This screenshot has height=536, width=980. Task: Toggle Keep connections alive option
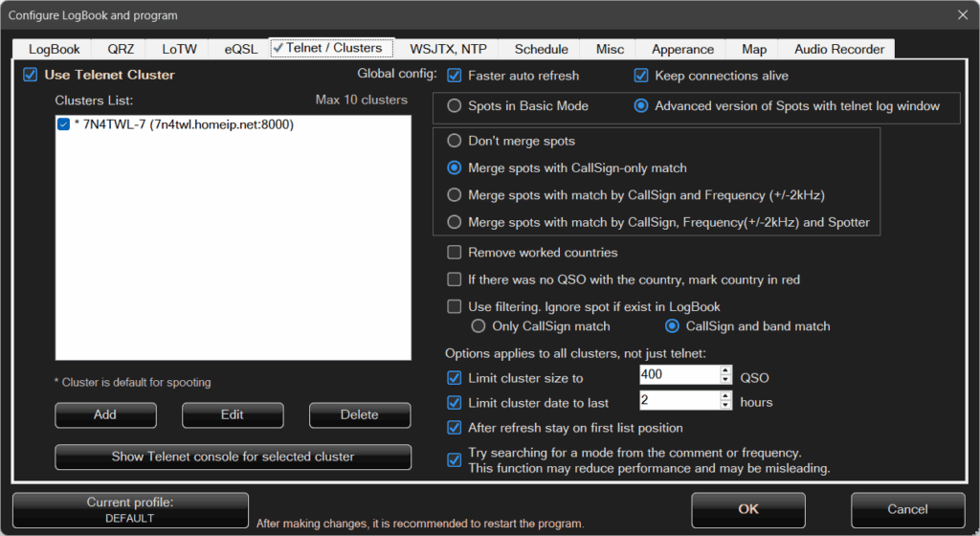[641, 76]
